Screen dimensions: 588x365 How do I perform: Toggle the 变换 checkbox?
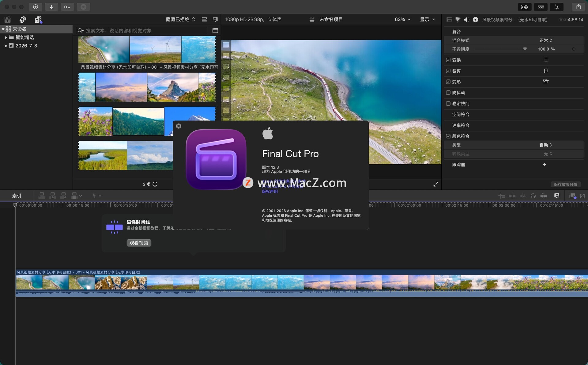click(448, 60)
